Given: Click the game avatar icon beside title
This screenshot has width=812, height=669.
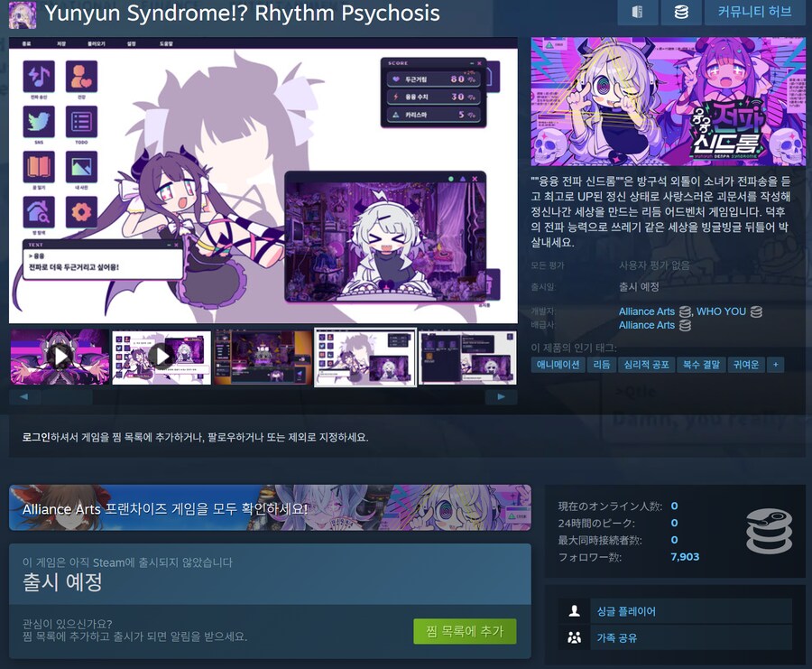Looking at the screenshot, I should coord(23,14).
